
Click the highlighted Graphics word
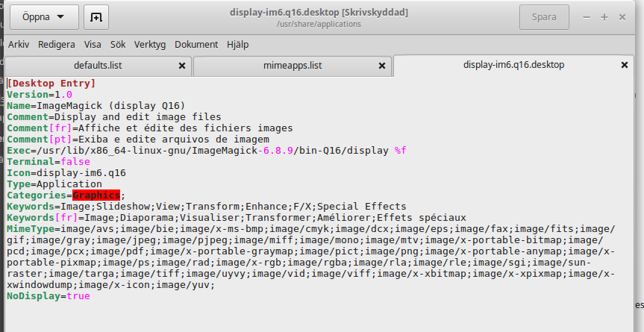coord(96,195)
